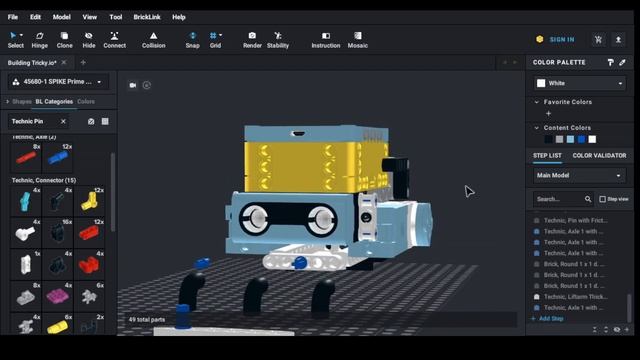
Task: Open the Help menu
Action: [x=179, y=17]
